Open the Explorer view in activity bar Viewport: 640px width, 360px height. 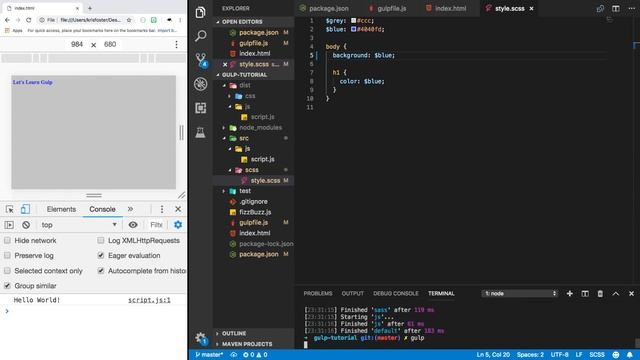[x=200, y=13]
